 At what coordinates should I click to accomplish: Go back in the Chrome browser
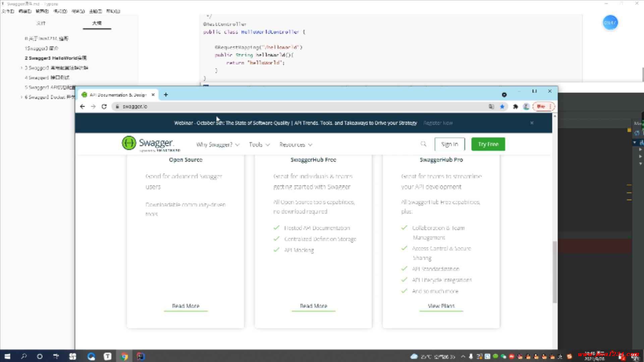(x=83, y=107)
